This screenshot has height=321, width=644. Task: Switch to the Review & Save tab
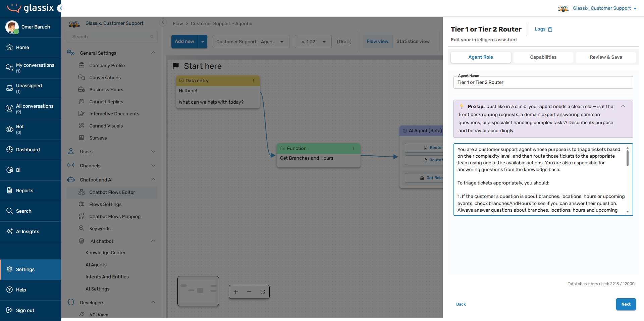point(606,57)
